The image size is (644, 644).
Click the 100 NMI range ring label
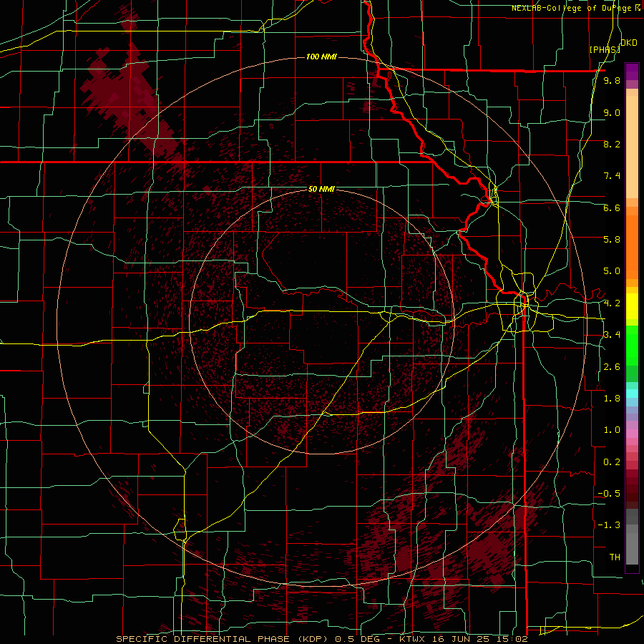click(x=321, y=57)
